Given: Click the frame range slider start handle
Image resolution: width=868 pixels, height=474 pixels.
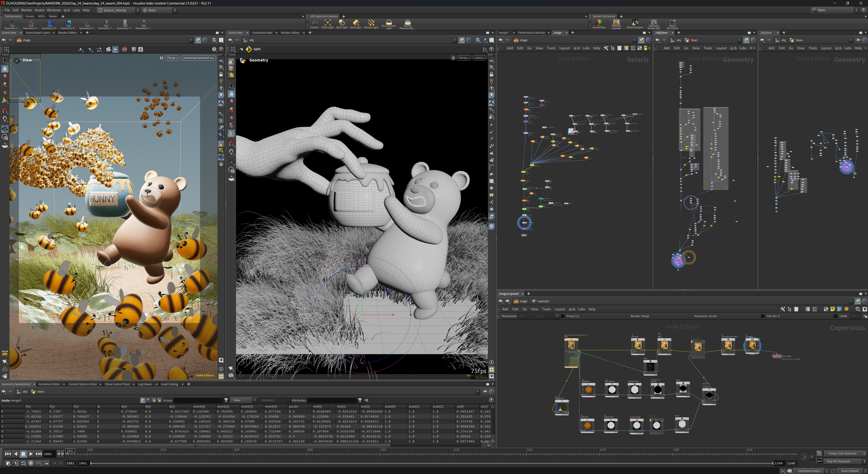Looking at the screenshot, I should point(91,463).
